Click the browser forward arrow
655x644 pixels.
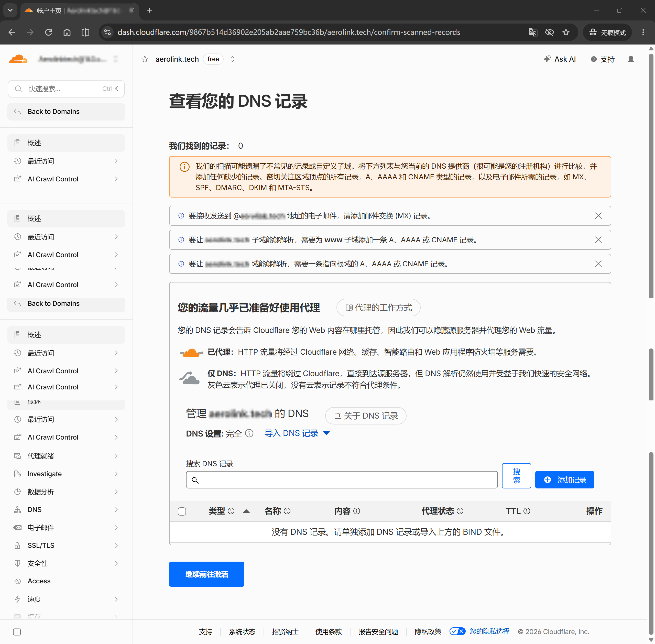pos(30,32)
